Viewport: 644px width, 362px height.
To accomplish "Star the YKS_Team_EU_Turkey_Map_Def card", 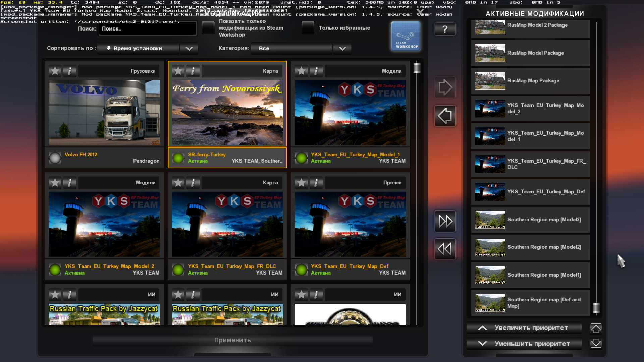I will 301,183.
